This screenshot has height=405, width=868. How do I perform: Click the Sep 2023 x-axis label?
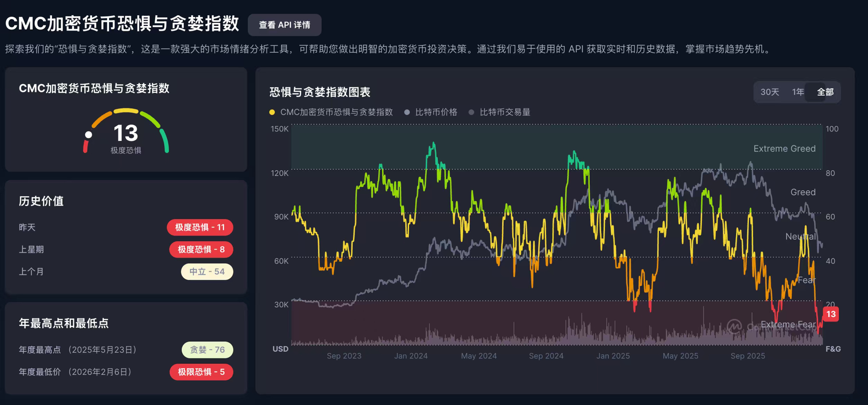pos(344,356)
